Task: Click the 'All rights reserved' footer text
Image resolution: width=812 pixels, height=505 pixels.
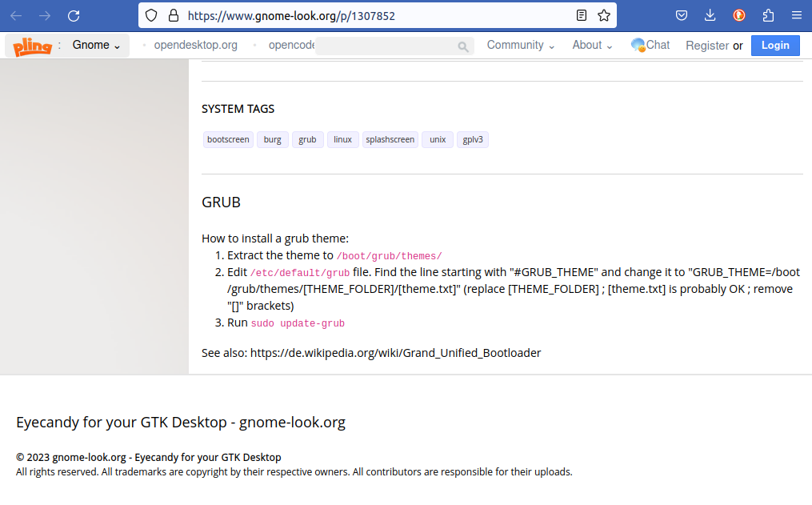Action: (x=294, y=472)
